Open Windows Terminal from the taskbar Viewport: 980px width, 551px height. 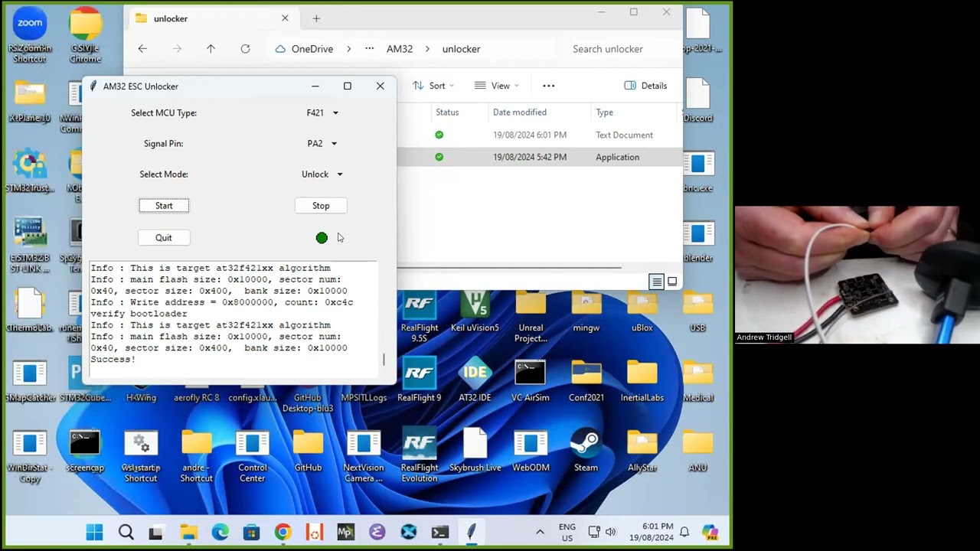[x=439, y=531]
